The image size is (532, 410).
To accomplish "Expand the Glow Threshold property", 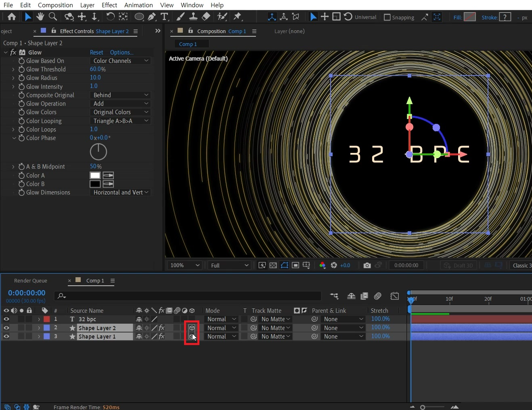I will click(x=13, y=69).
